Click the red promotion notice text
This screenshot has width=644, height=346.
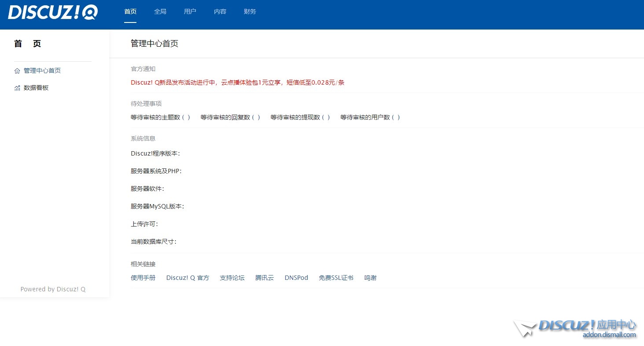coord(237,82)
